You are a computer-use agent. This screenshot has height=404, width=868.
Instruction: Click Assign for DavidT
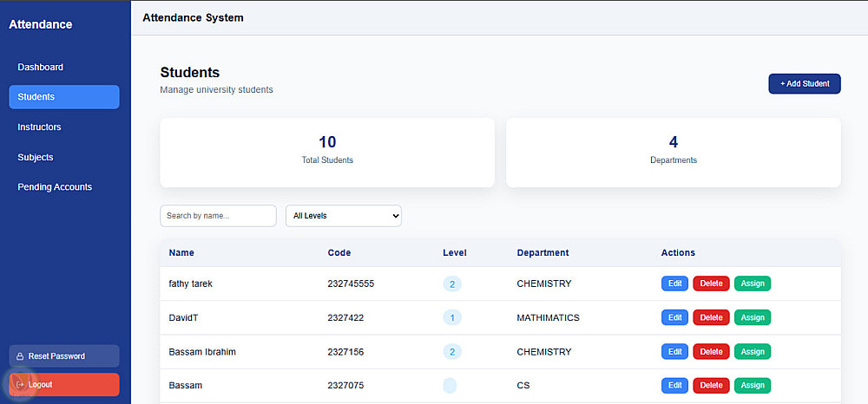click(x=753, y=317)
